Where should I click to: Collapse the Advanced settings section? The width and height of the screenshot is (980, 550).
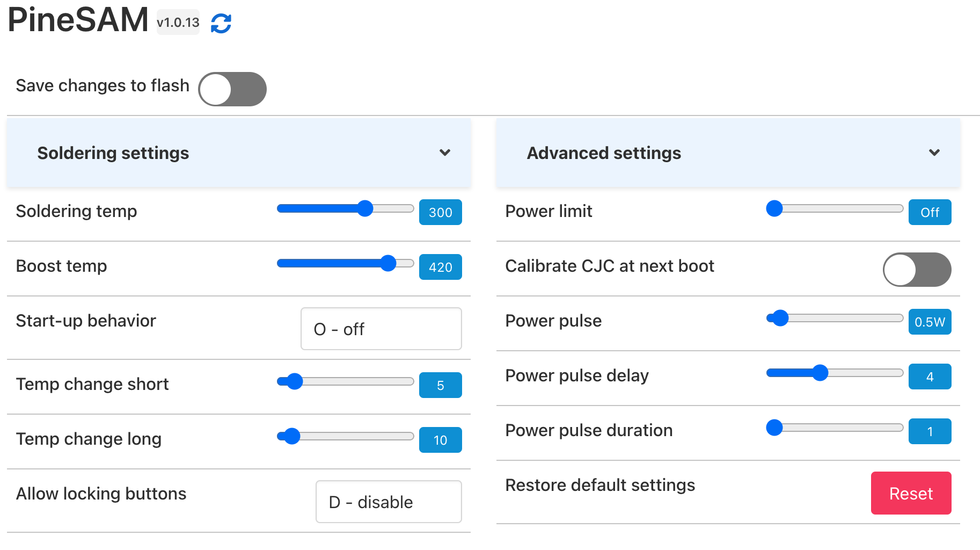(x=934, y=153)
